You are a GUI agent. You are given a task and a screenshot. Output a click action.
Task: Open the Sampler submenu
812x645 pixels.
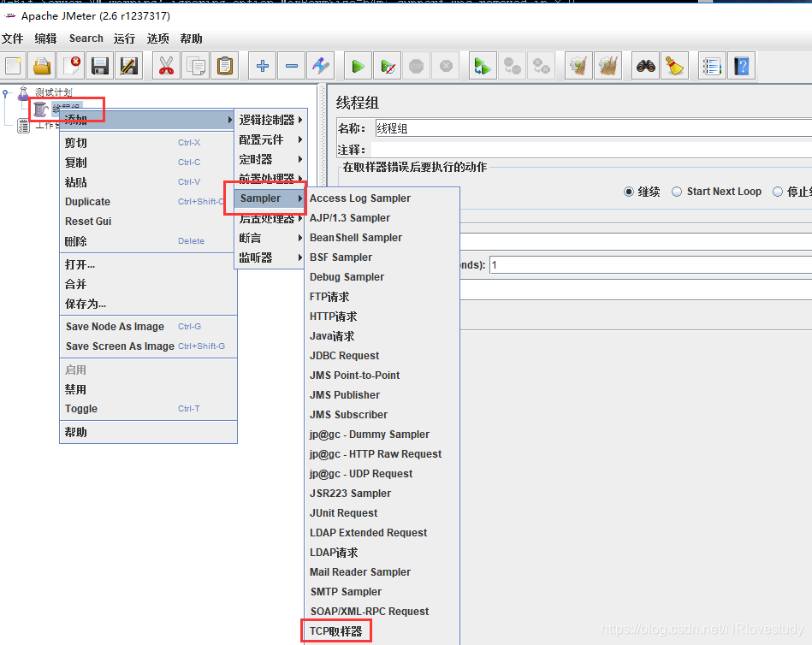click(x=269, y=198)
